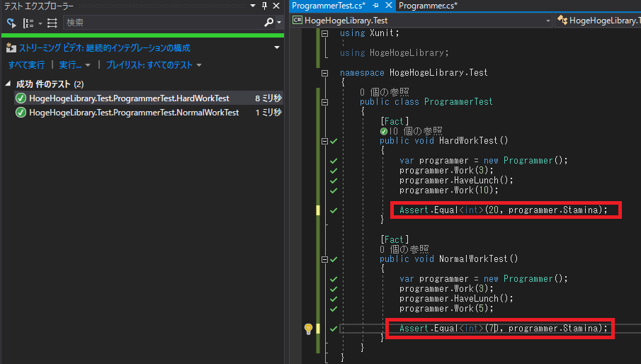Viewport: 641px width, 364px height.
Task: Open the streaming video continuous integration link
Action: pyautogui.click(x=104, y=47)
